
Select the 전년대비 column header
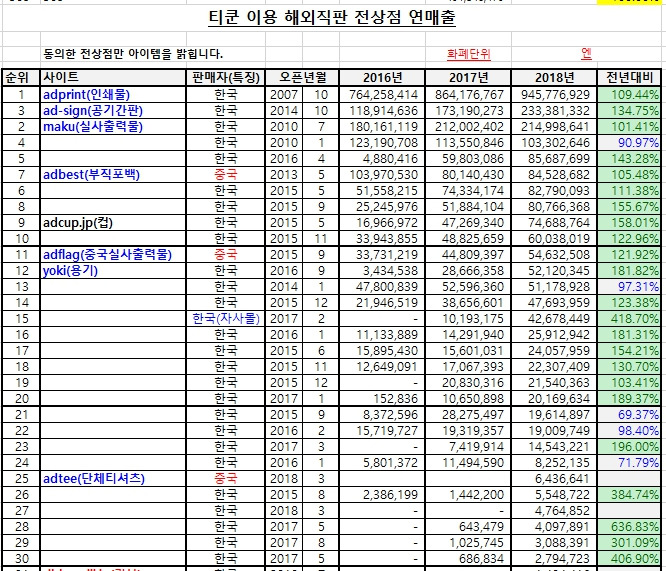tap(629, 77)
